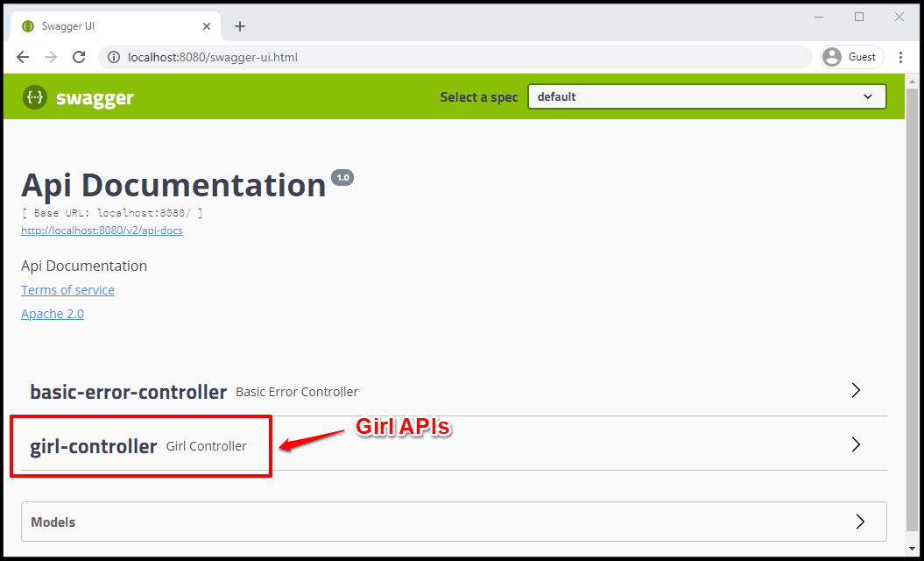Click the basic-error-controller heading
The image size is (924, 561).
coord(129,392)
